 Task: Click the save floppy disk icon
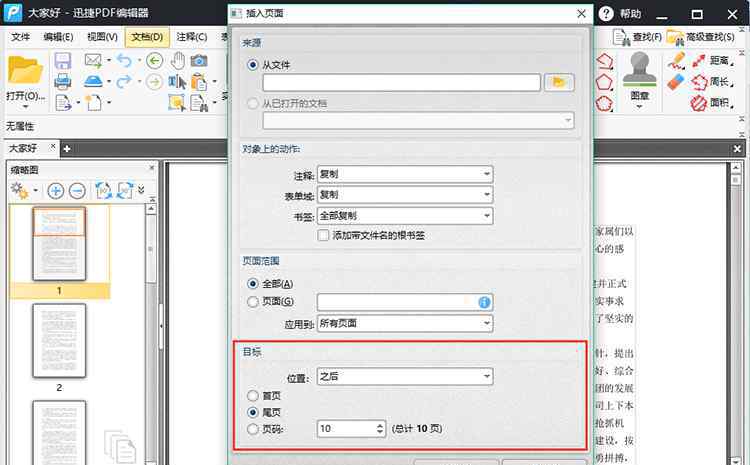pos(62,61)
